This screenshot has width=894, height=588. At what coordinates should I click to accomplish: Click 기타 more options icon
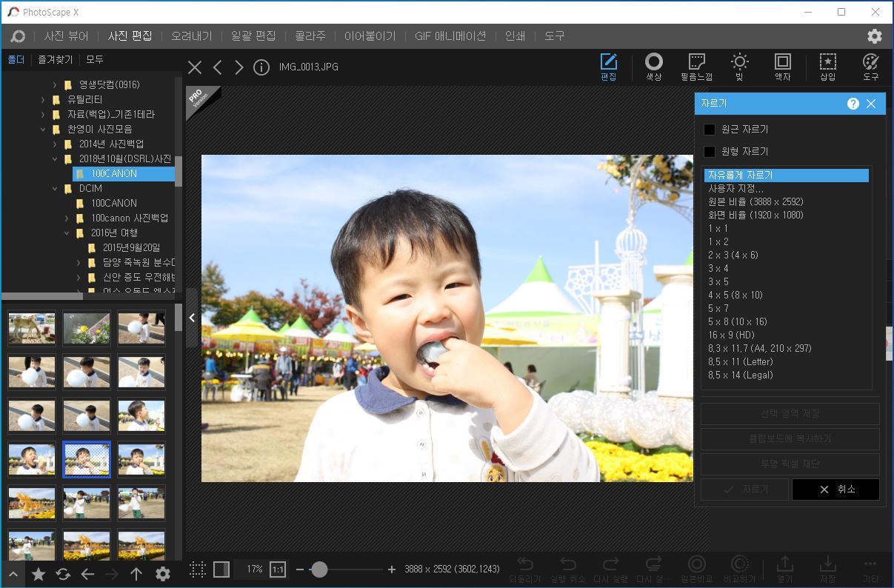(x=871, y=569)
